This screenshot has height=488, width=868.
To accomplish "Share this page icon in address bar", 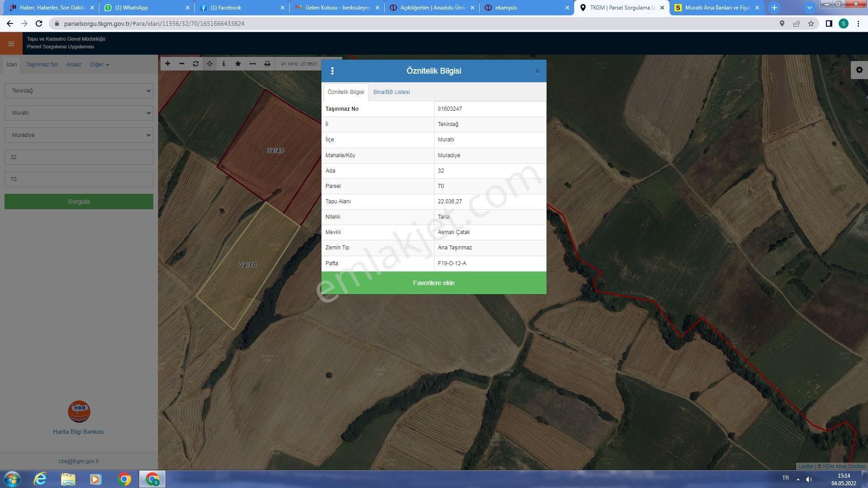I will coord(797,23).
